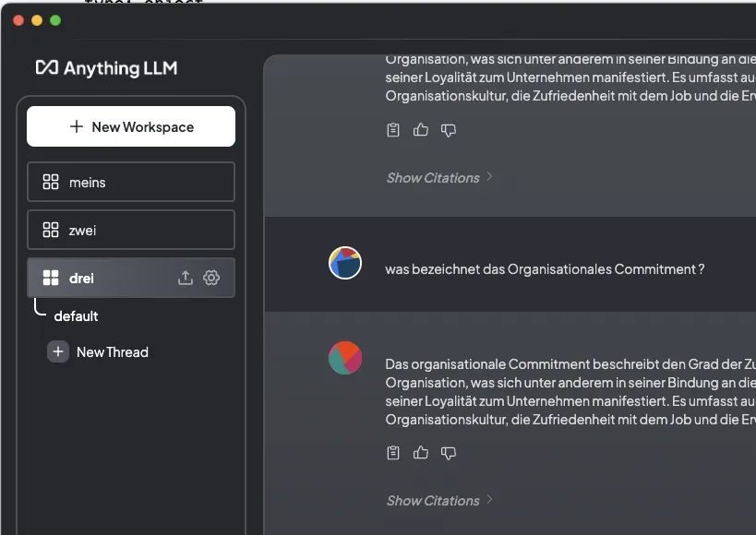
Task: Open the zwei workspace
Action: [131, 230]
